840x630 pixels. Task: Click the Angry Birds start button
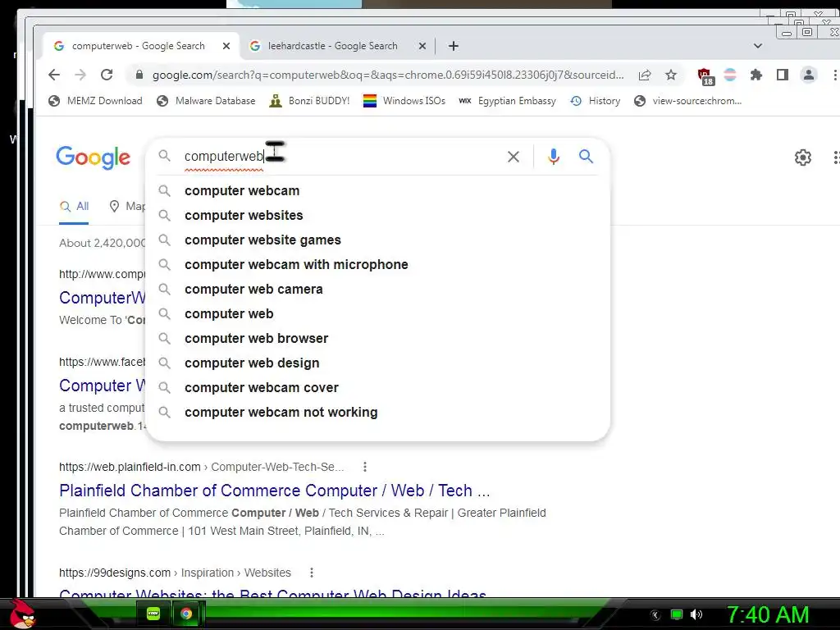click(21, 614)
